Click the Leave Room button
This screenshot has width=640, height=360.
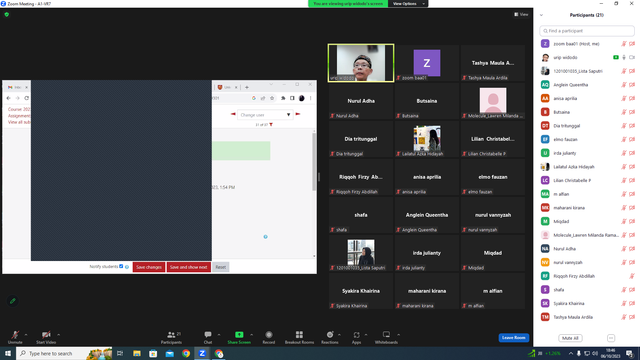coord(513,338)
